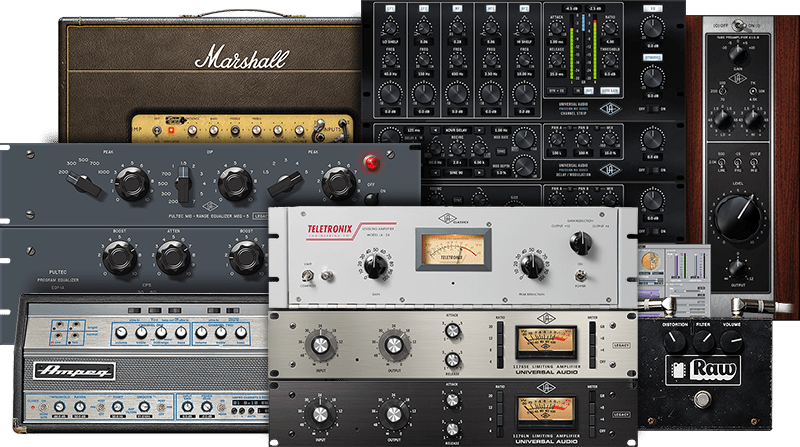This screenshot has width=800, height=447.
Task: Click the Filter knob on the Raw pedal
Action: pos(703,341)
